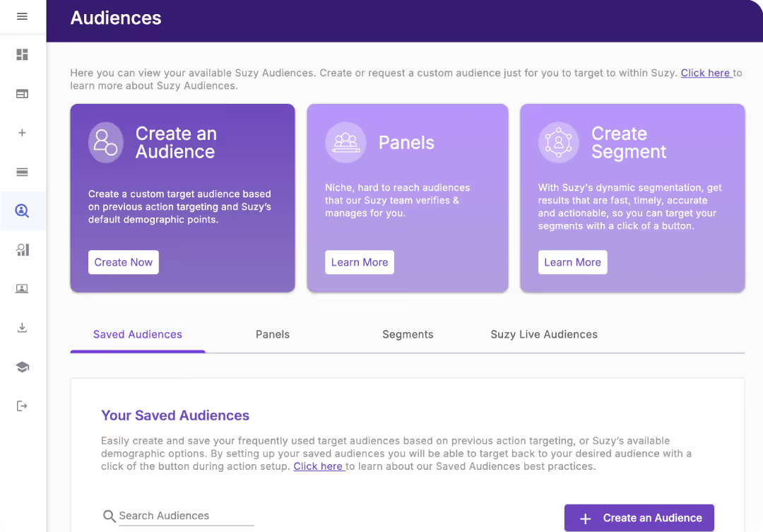Click the Learn More button on Panels card
The height and width of the screenshot is (532, 763).
pos(359,262)
